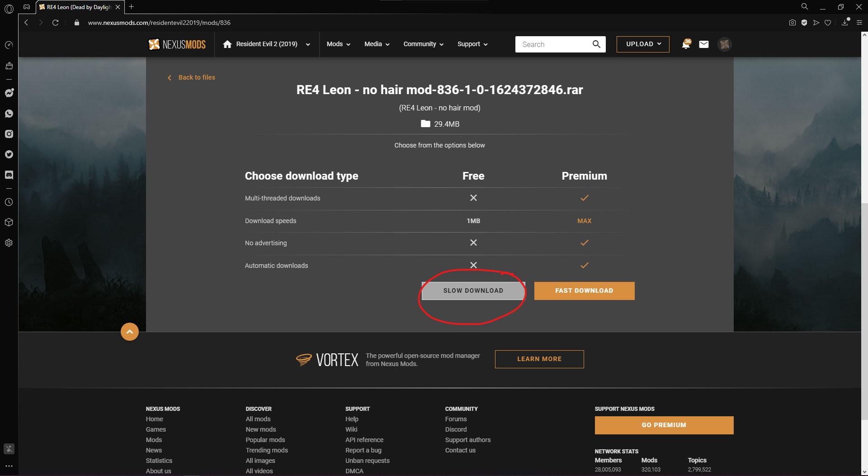Open the extensions cube icon
Viewport: 868px width, 476px height.
tap(9, 223)
